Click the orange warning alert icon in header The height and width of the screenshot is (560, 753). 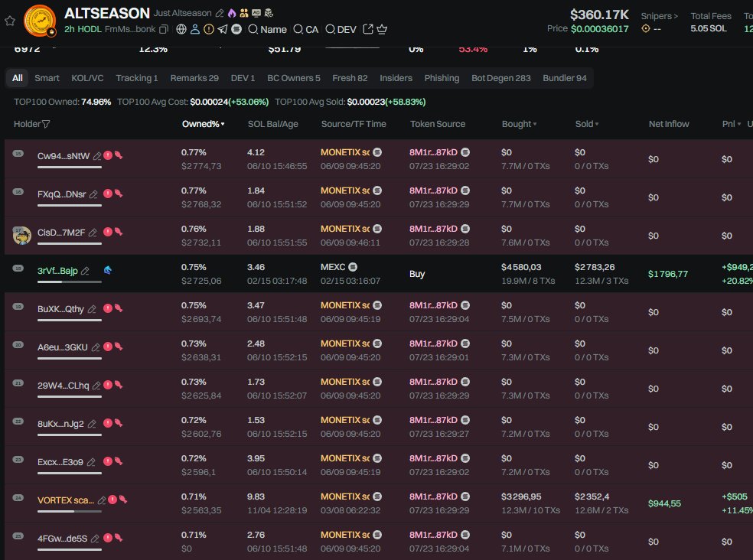[x=209, y=29]
